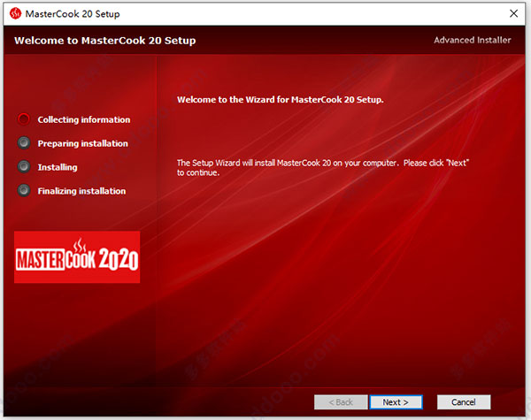The width and height of the screenshot is (531, 420).
Task: Click the Finalizing installation step bullet
Action: click(24, 190)
